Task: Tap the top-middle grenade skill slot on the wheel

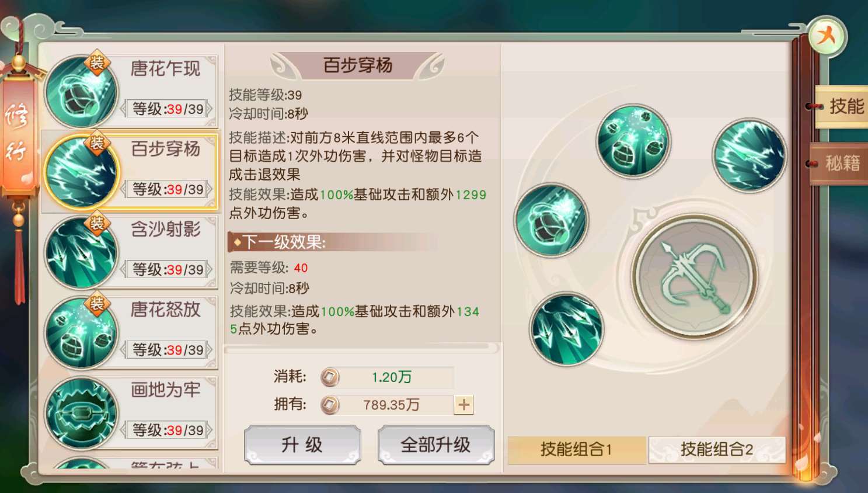Action: (x=633, y=141)
